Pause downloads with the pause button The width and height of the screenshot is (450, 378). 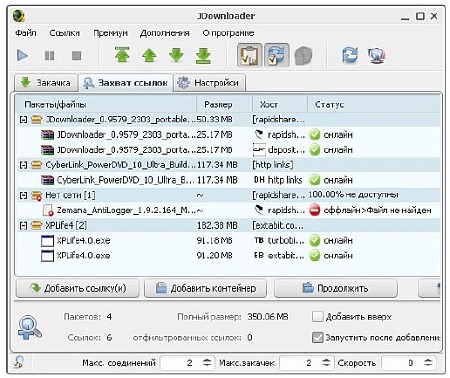(x=49, y=55)
